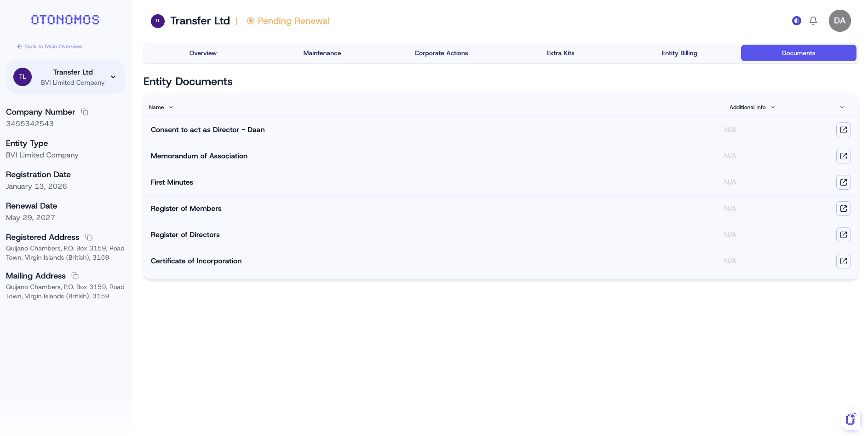Click the notification bell
868x436 pixels.
pos(813,21)
